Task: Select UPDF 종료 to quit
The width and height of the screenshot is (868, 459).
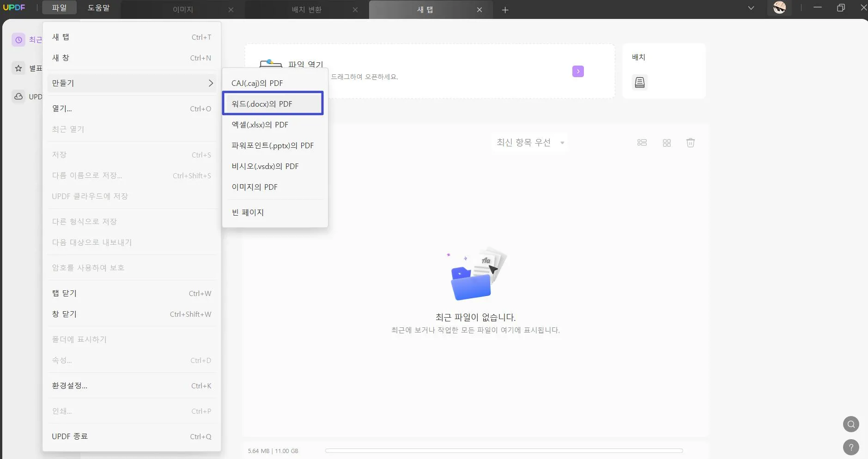Action: click(132, 436)
